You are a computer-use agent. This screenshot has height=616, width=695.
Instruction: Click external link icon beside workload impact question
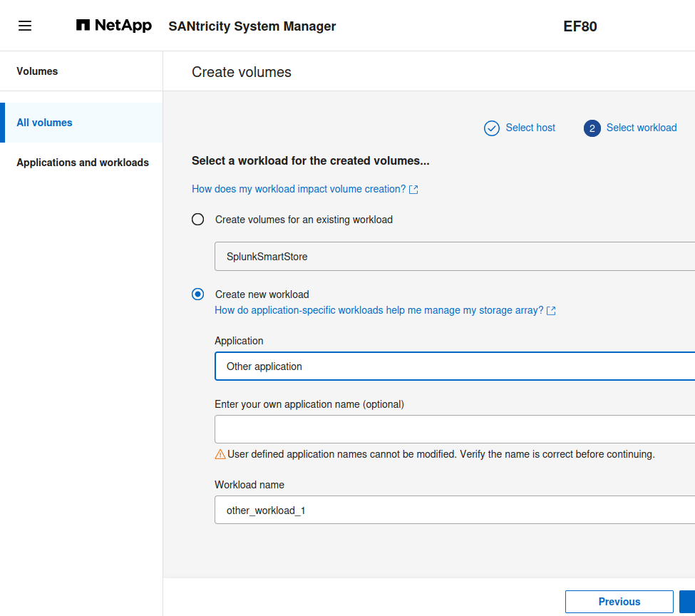[413, 190]
